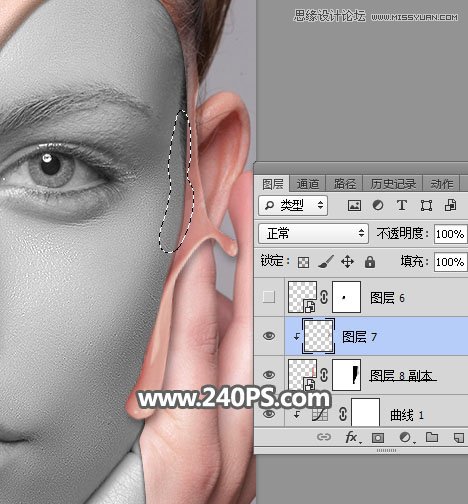Screen dimensions: 468x504
Task: Create a new group folder icon
Action: point(432,437)
